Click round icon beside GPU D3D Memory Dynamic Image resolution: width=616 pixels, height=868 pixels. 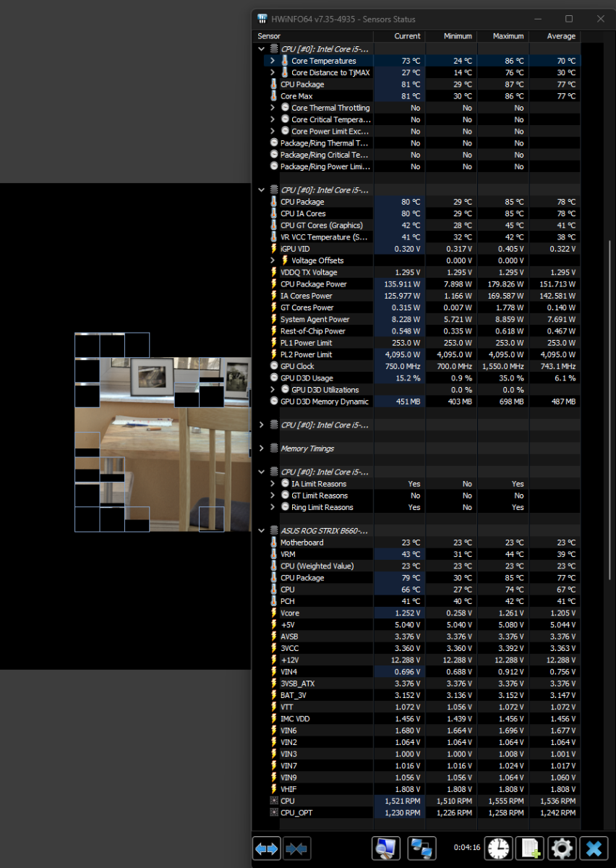(x=274, y=401)
